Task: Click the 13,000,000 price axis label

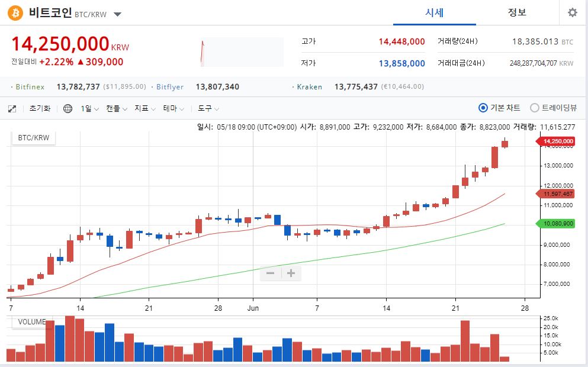Action: tap(558, 166)
